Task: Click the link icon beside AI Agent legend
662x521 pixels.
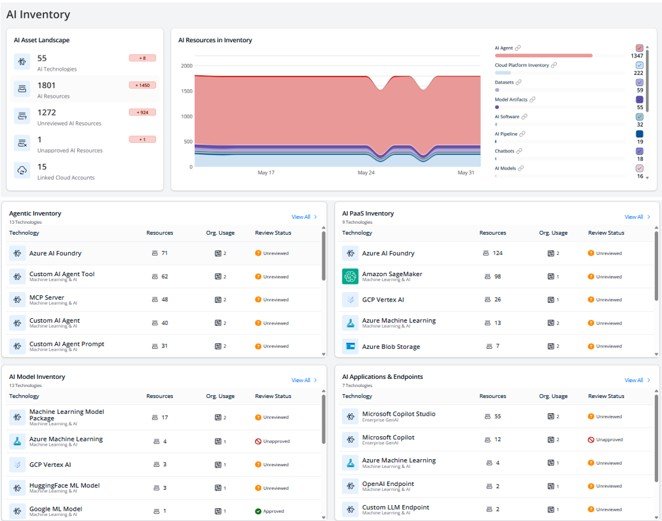Action: tap(518, 48)
